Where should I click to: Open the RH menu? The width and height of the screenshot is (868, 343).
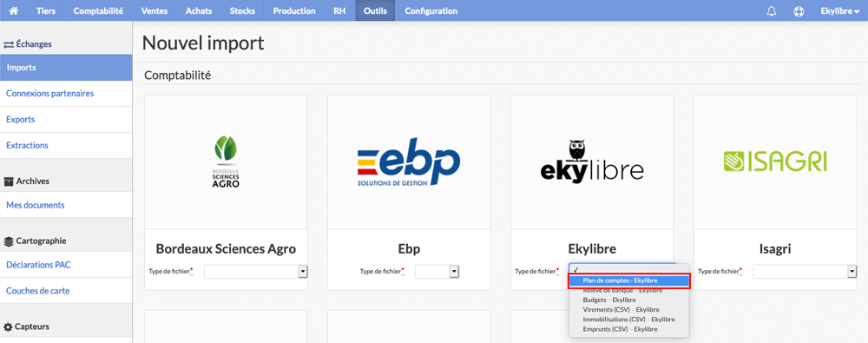pos(339,10)
